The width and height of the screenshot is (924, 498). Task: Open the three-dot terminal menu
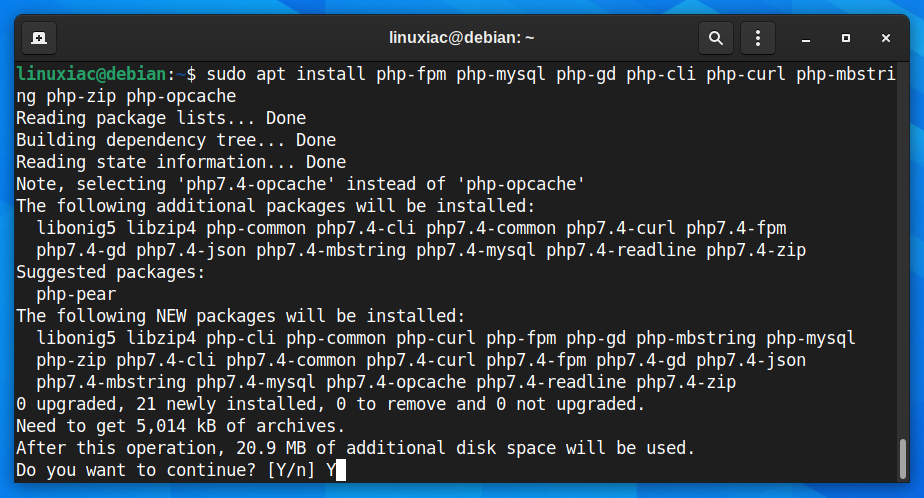[757, 38]
